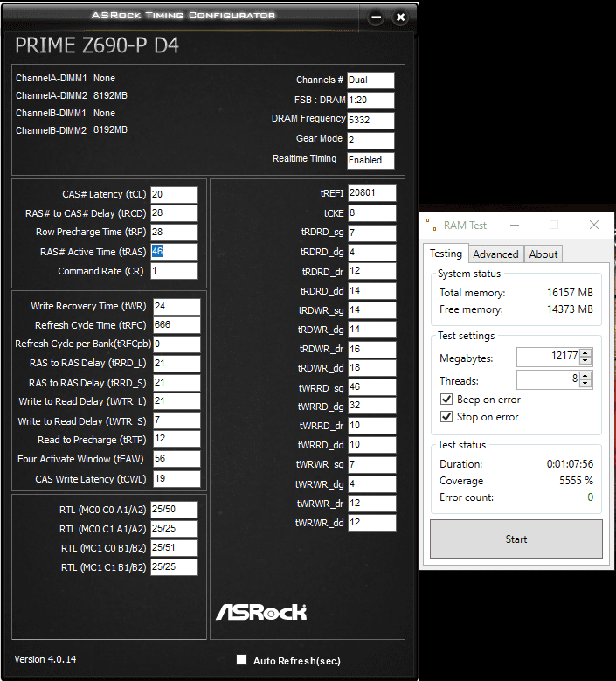This screenshot has height=681, width=616.
Task: Click the tRDRD_dg value field
Action: coord(372,253)
